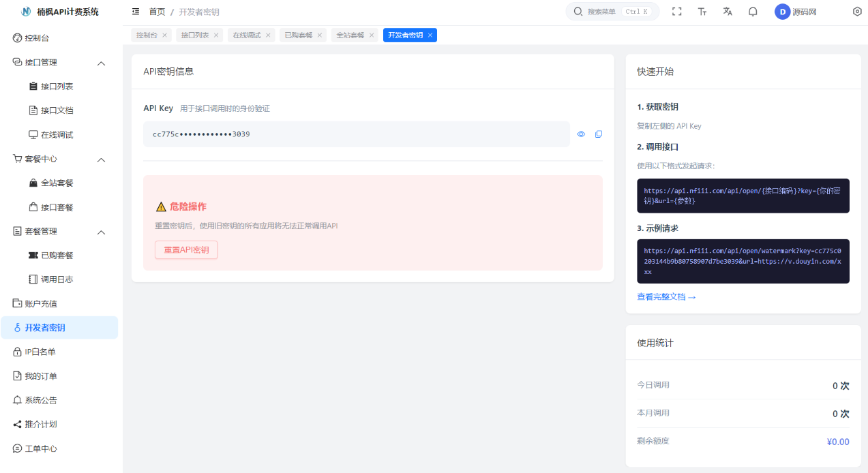
Task: Go to 首页 breadcrumb link
Action: pyautogui.click(x=157, y=12)
